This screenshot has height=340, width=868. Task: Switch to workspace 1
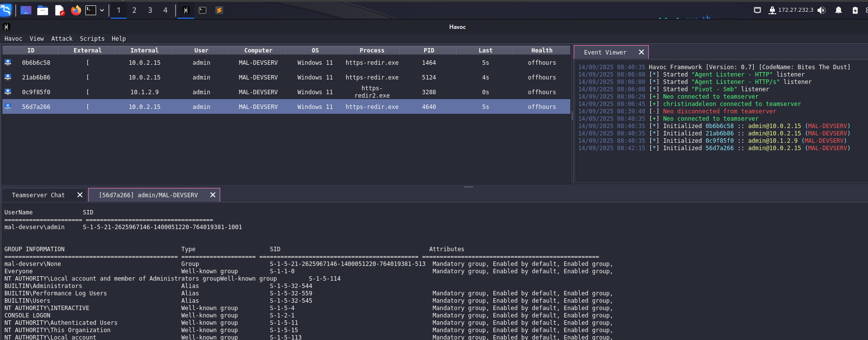[x=119, y=10]
